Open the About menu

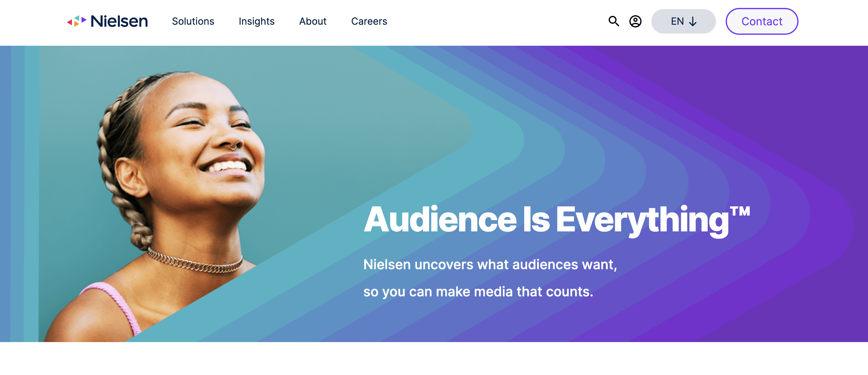313,21
